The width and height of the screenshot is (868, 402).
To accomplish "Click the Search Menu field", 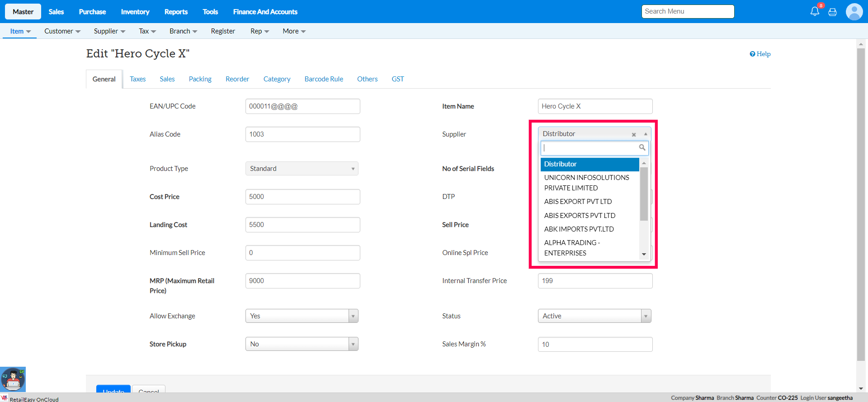I will tap(687, 11).
